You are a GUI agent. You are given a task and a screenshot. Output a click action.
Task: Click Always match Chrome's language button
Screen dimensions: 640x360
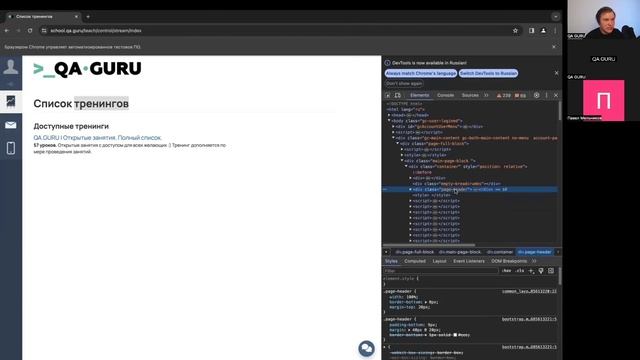click(421, 73)
